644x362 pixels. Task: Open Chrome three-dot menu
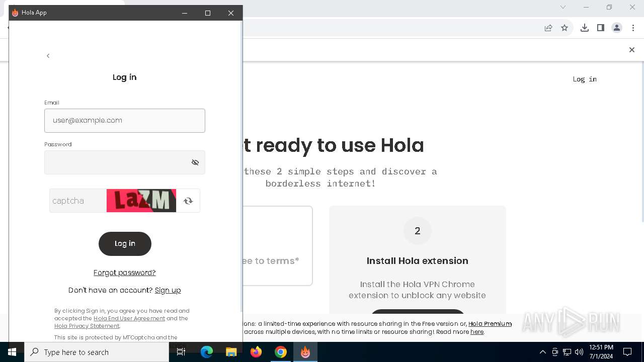[x=633, y=28]
